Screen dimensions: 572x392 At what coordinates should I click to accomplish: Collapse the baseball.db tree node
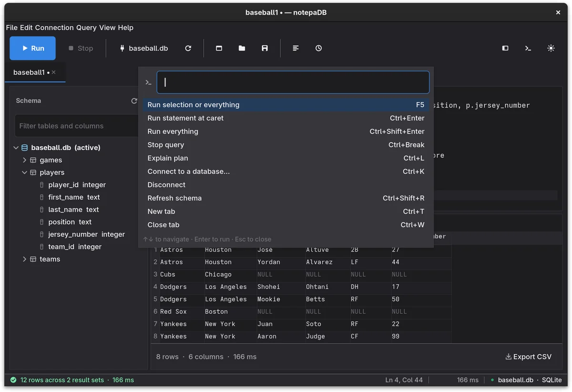(16, 148)
